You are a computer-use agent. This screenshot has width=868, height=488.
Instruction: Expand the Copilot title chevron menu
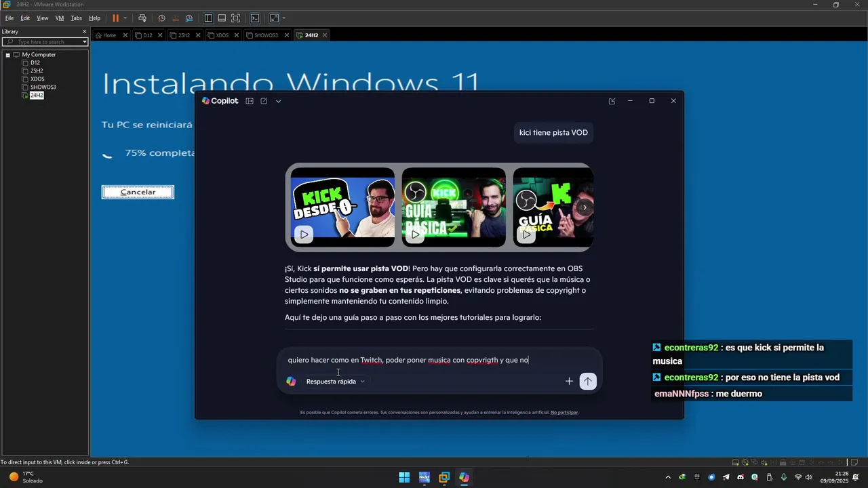click(278, 101)
